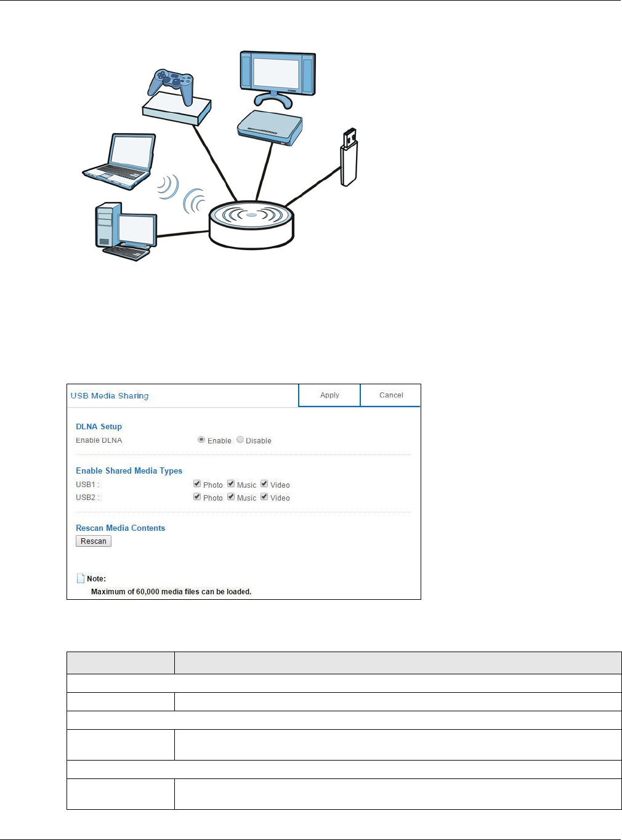The height and width of the screenshot is (840, 622).
Task: Toggle USB1 Video checkbox
Action: tap(264, 484)
